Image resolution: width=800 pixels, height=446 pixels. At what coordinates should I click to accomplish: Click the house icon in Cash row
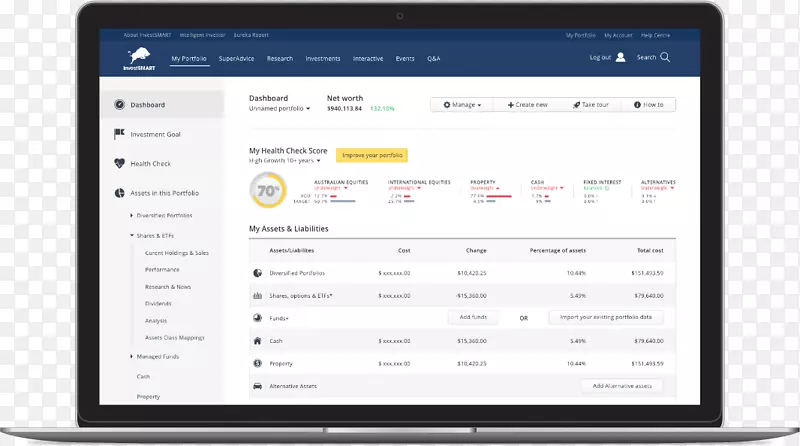pos(258,341)
